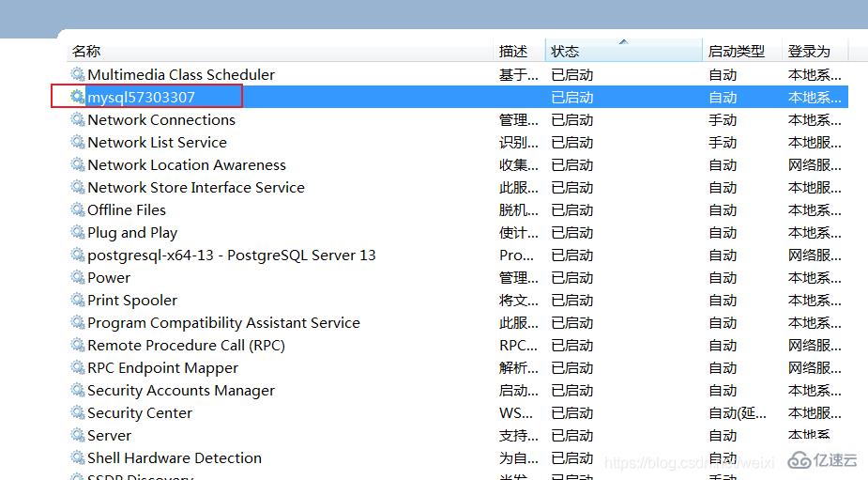This screenshot has width=868, height=480.
Task: Select the Server service name
Action: click(x=109, y=436)
